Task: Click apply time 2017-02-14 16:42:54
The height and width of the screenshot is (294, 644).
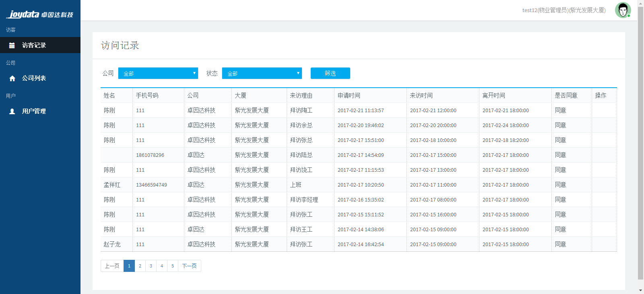Action: point(361,245)
